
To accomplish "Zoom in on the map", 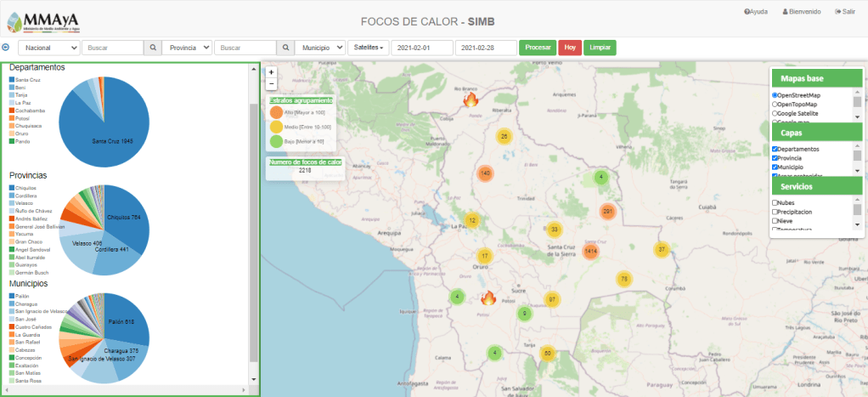I will pyautogui.click(x=271, y=72).
